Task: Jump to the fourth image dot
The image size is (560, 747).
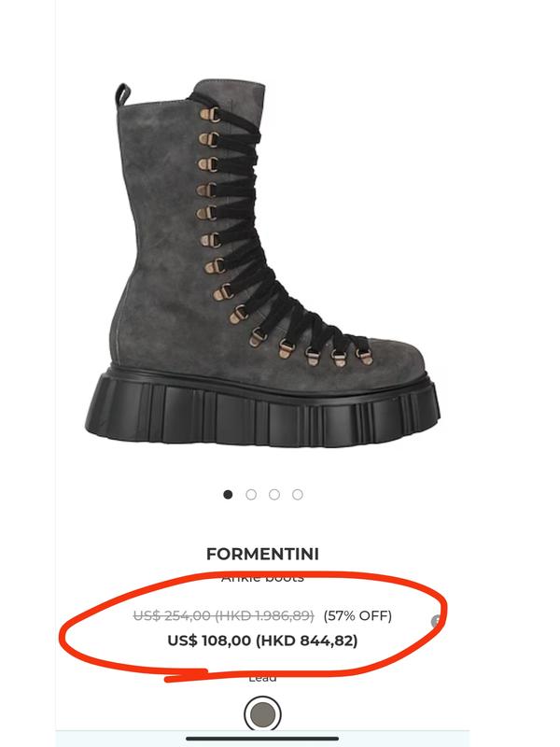Action: tap(298, 495)
